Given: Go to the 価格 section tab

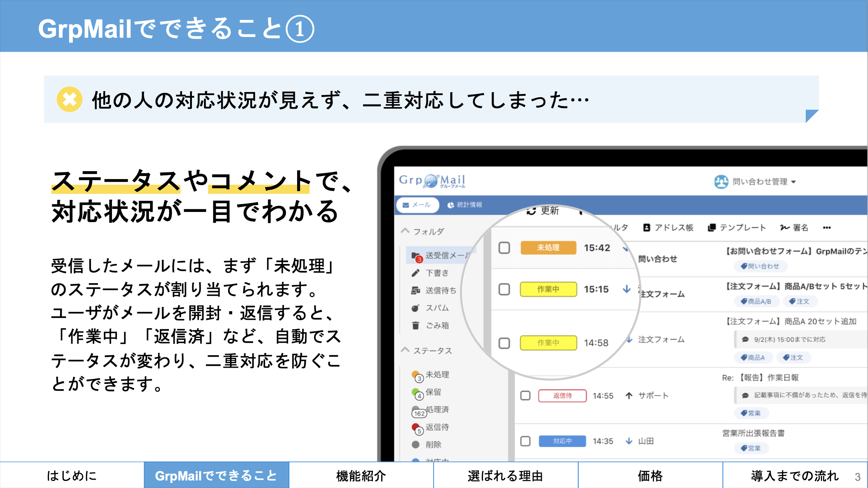Looking at the screenshot, I should [650, 475].
